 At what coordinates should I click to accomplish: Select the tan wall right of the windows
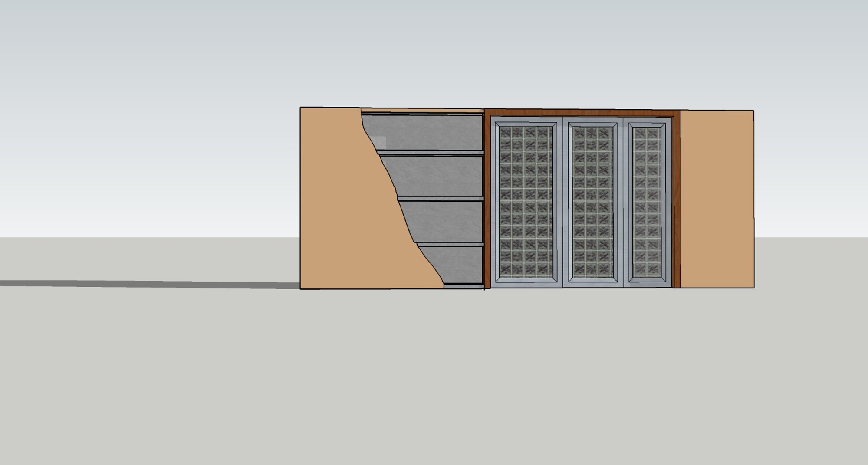(717, 199)
